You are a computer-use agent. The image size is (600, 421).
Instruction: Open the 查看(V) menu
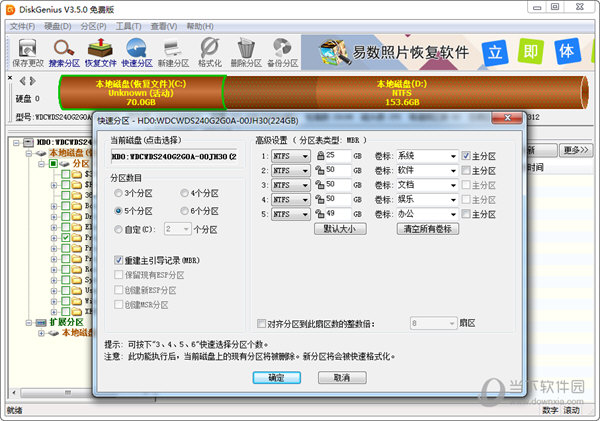tap(164, 26)
